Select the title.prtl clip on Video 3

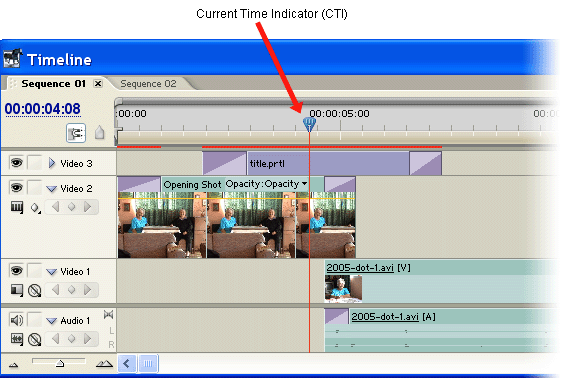click(x=328, y=163)
